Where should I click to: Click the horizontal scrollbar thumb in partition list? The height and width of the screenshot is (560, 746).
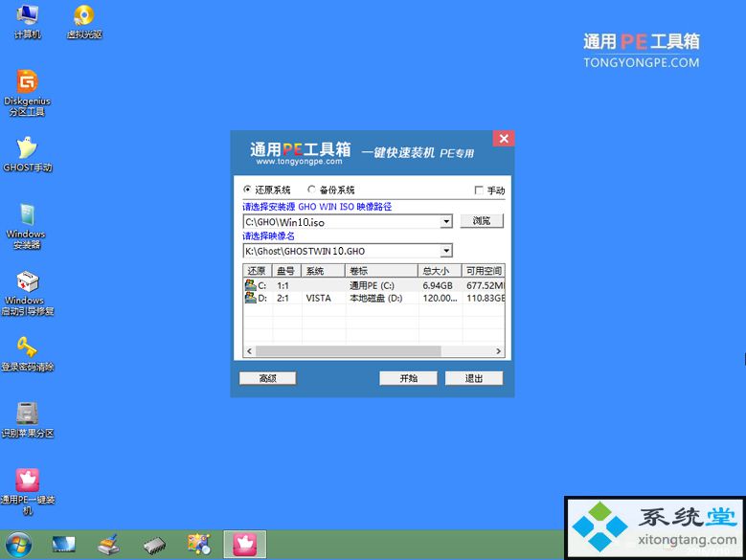click(349, 351)
